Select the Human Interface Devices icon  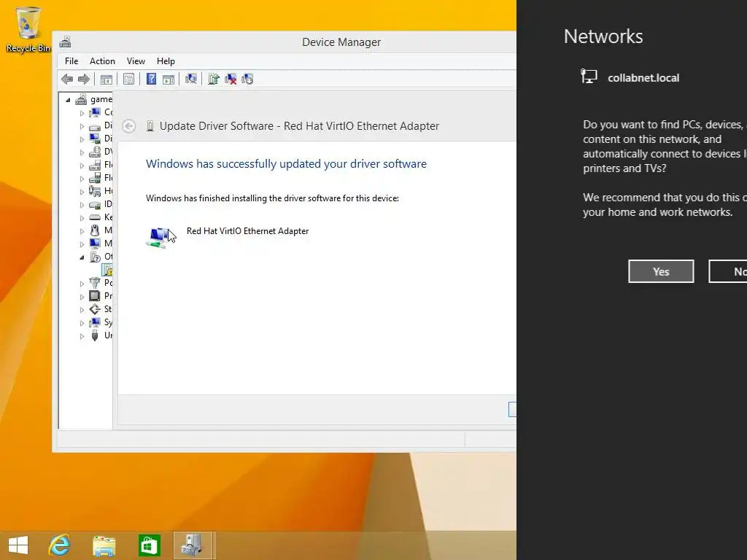[96, 191]
